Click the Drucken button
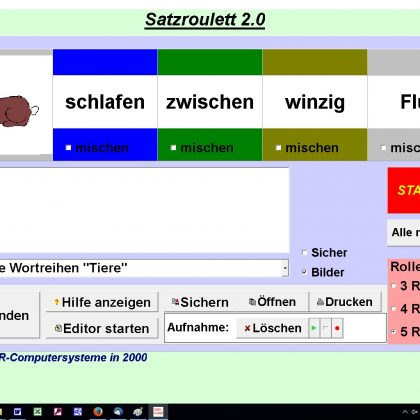The image size is (420, 420). 345,302
